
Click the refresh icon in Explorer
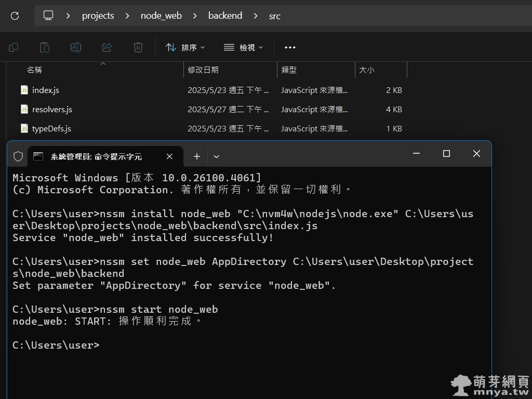click(15, 16)
